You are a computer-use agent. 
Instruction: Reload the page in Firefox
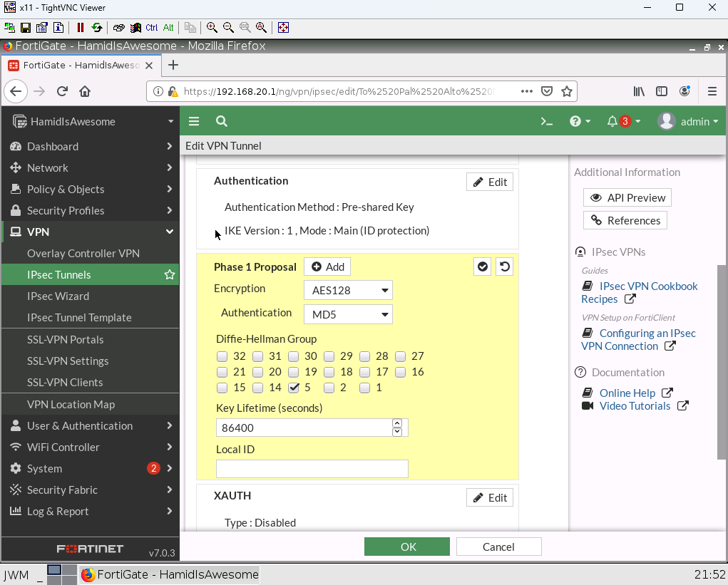(62, 91)
